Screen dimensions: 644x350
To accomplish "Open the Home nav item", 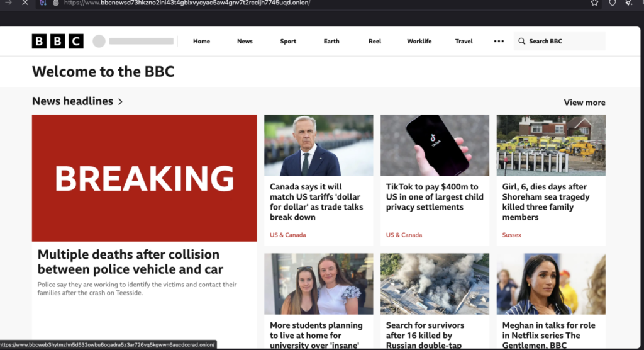I will coord(201,41).
